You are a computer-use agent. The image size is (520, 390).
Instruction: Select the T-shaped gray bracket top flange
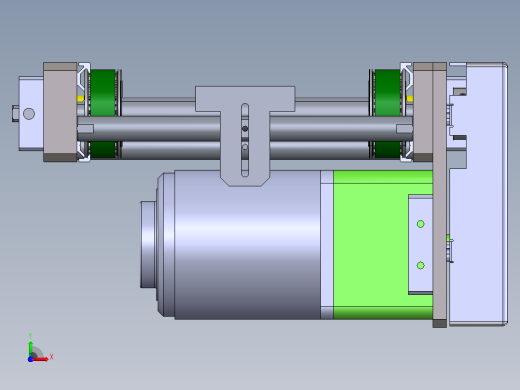tap(245, 99)
